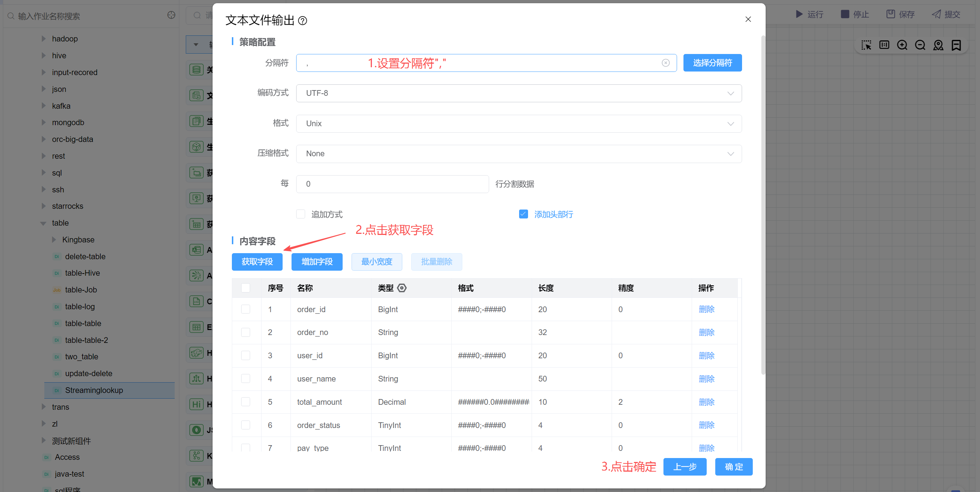Click the add job icon beside search
The width and height of the screenshot is (980, 492).
pos(171,15)
